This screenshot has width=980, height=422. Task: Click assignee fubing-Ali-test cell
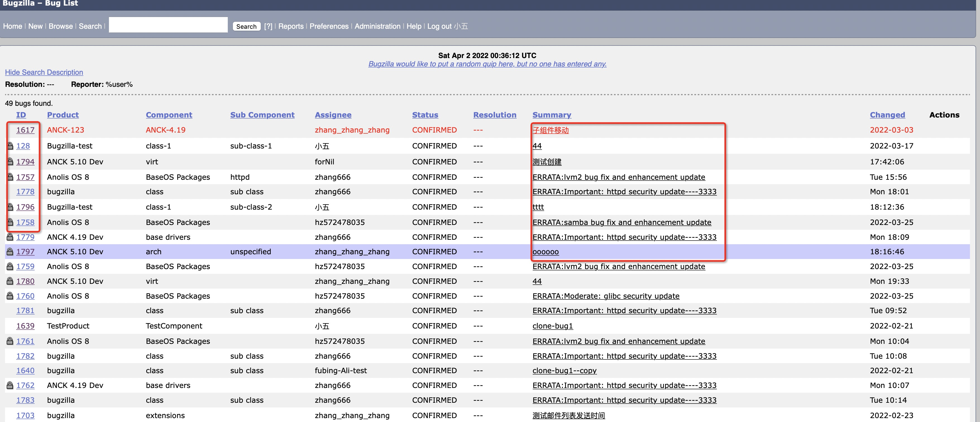tap(341, 370)
